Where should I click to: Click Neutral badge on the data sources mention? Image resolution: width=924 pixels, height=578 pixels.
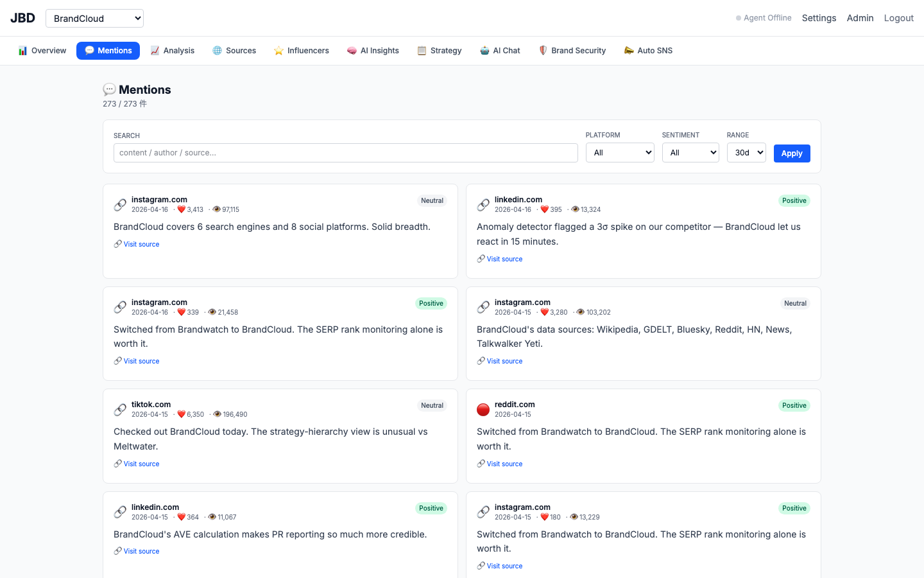[x=795, y=304]
